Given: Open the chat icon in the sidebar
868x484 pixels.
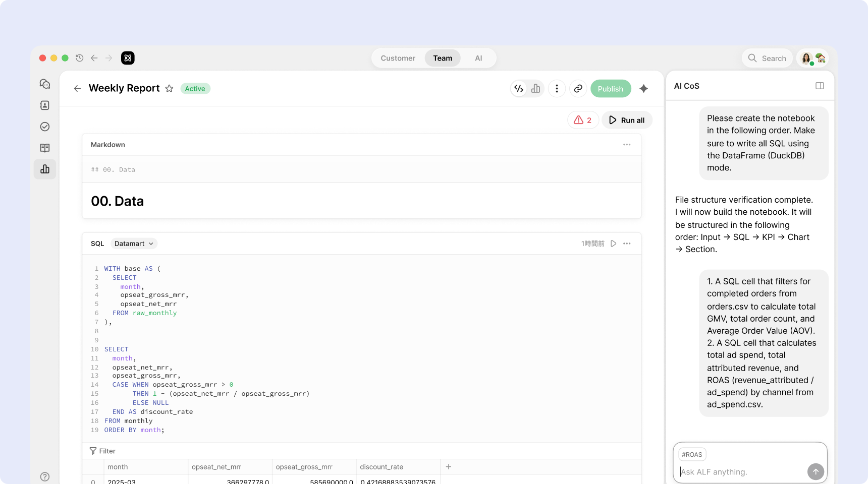Looking at the screenshot, I should [45, 84].
